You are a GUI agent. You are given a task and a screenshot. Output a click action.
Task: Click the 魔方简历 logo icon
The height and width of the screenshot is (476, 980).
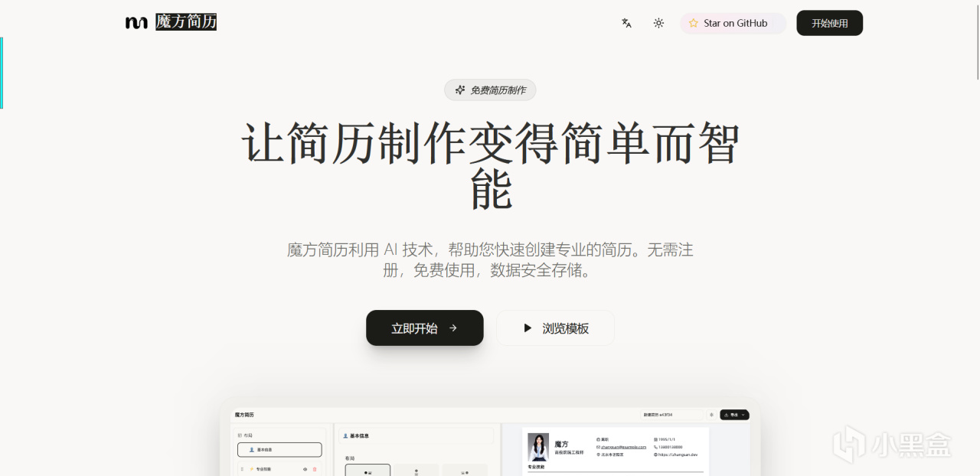pos(136,23)
